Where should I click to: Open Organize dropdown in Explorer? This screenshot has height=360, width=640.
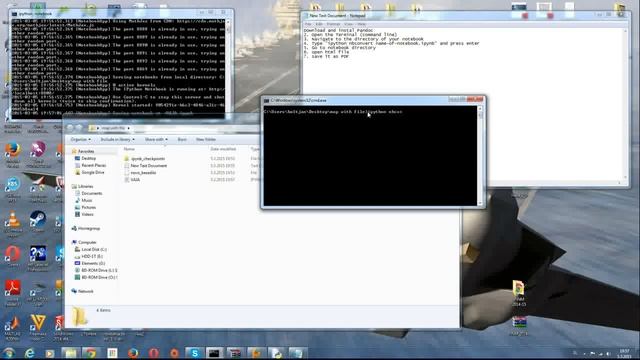(x=80, y=140)
